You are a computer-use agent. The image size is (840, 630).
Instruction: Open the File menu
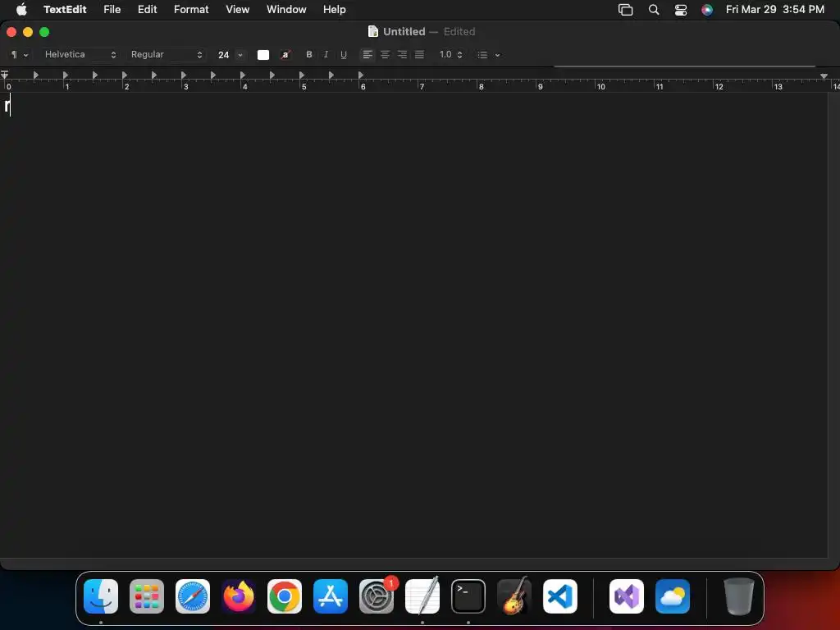(112, 9)
